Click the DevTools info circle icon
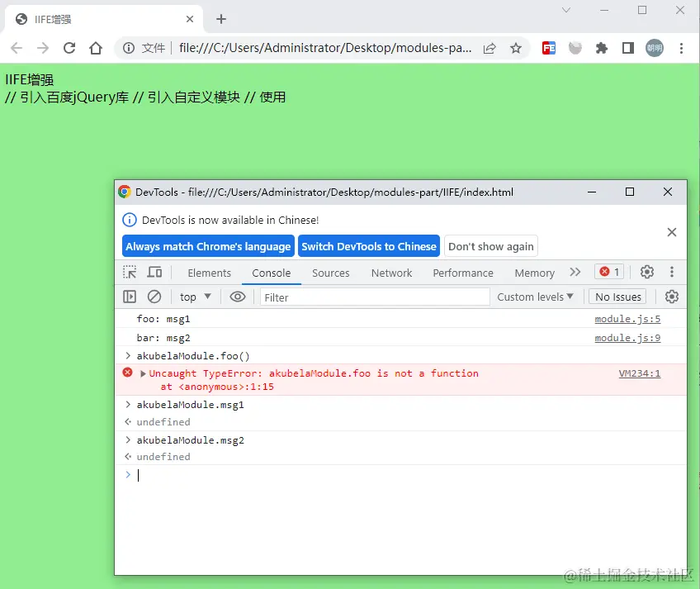 [x=129, y=220]
